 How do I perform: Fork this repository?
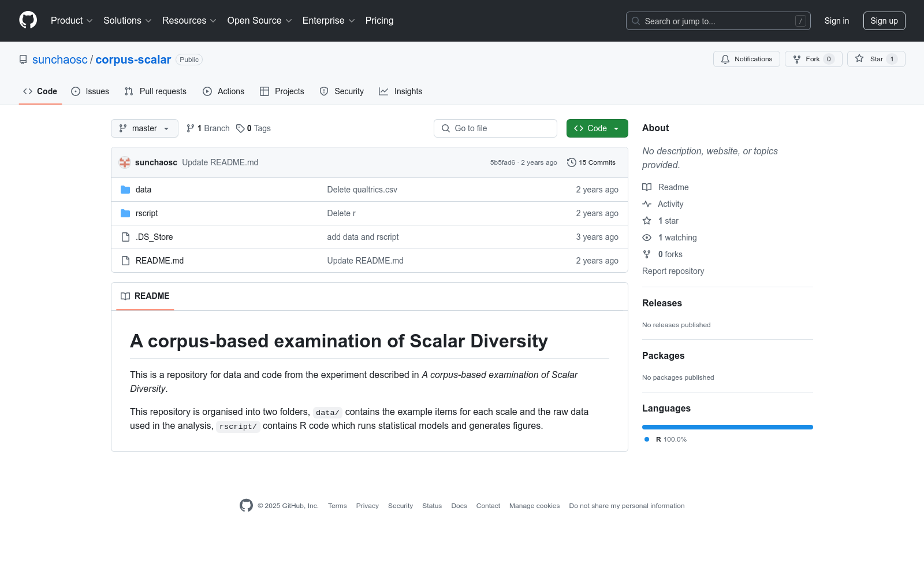813,59
